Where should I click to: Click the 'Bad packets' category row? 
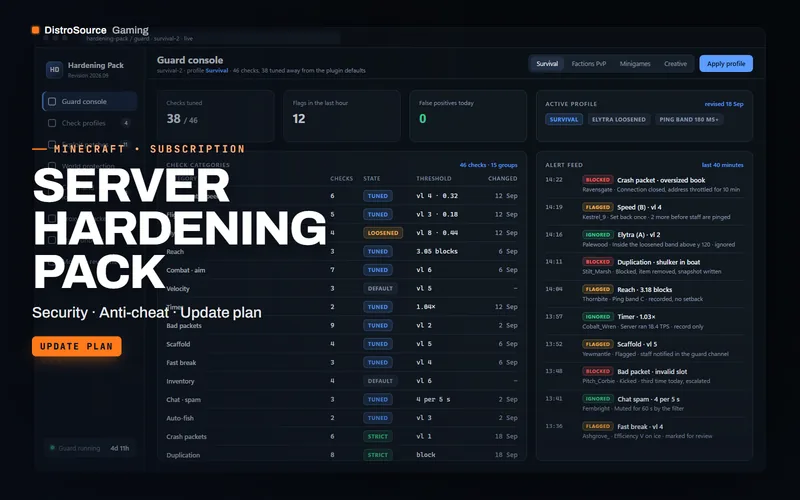coord(342,326)
